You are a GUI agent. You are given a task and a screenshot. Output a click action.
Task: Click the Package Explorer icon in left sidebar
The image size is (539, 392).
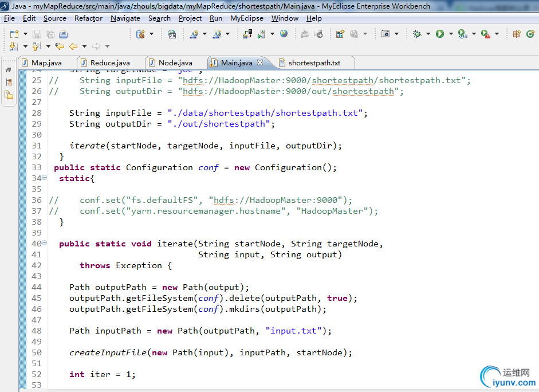[x=9, y=95]
